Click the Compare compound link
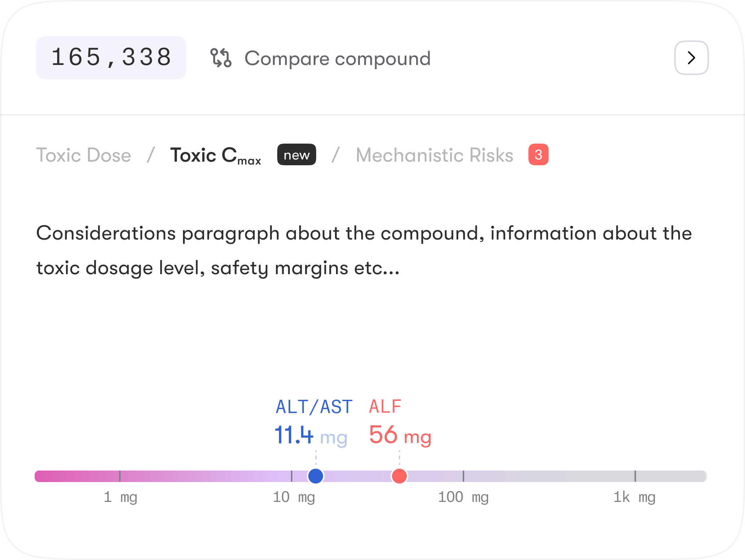Viewport: 745px width, 560px height. [337, 58]
